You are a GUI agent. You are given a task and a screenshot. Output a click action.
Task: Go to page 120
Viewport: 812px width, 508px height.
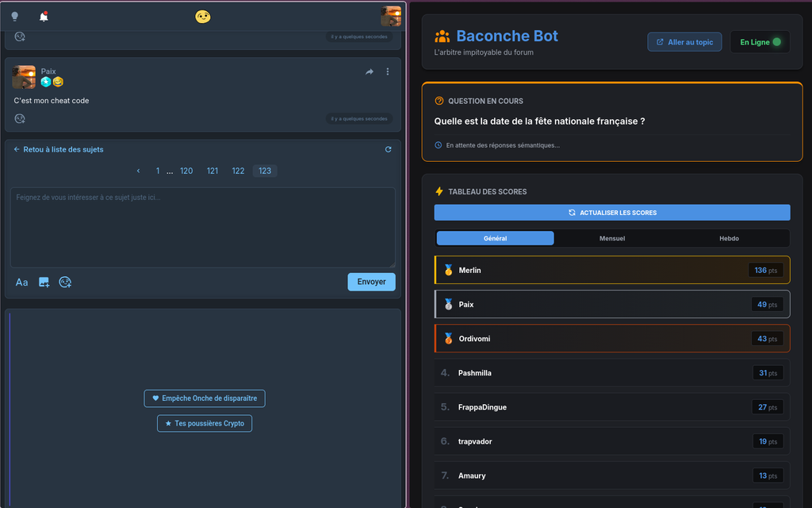[186, 171]
